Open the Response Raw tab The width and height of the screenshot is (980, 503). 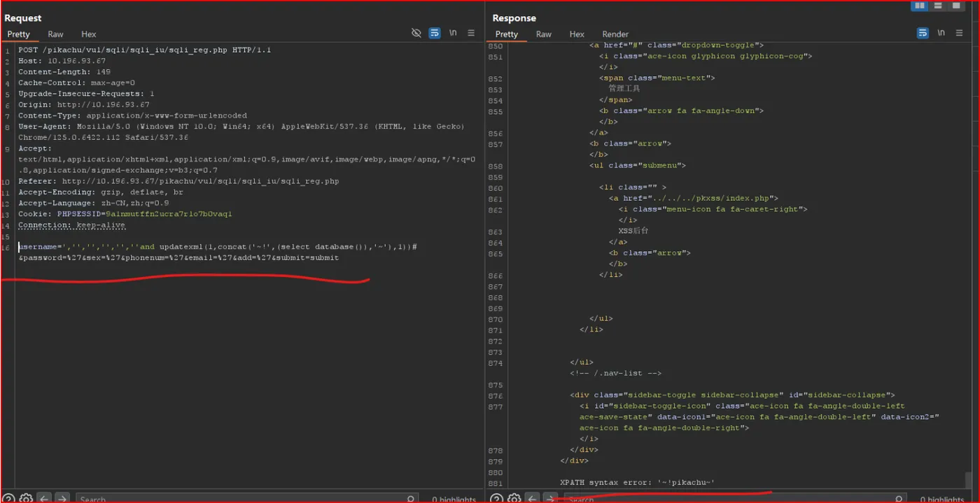pos(544,34)
